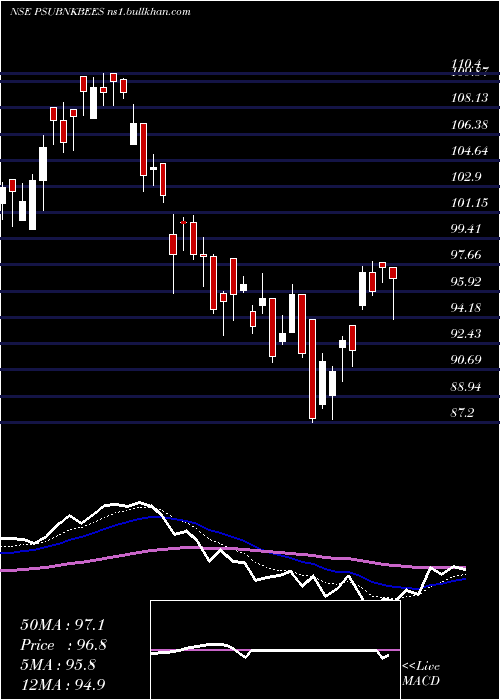
Task: Click the 102.9 price axis label
Action: [466, 177]
